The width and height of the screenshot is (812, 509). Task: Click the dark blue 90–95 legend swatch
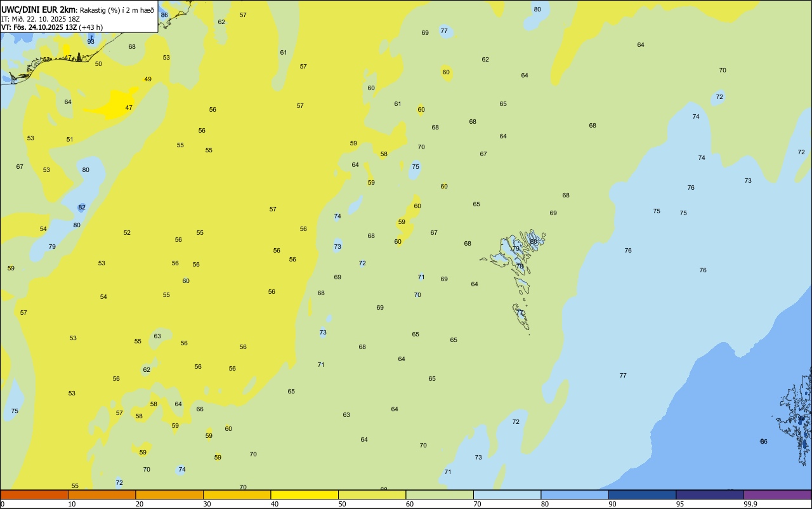642,494
